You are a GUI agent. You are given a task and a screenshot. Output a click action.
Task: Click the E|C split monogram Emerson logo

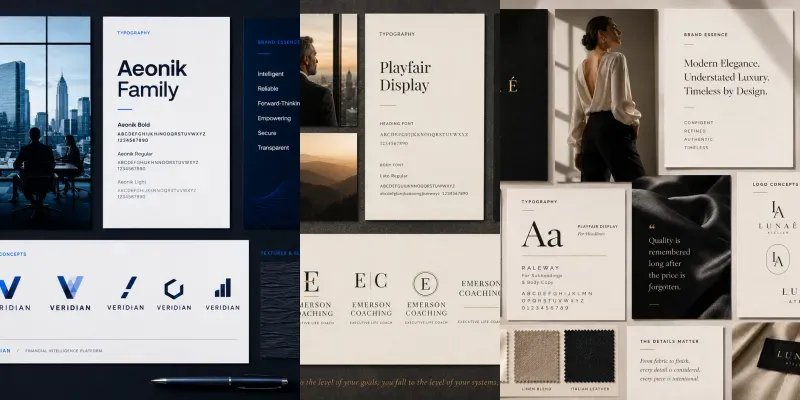[x=371, y=281]
